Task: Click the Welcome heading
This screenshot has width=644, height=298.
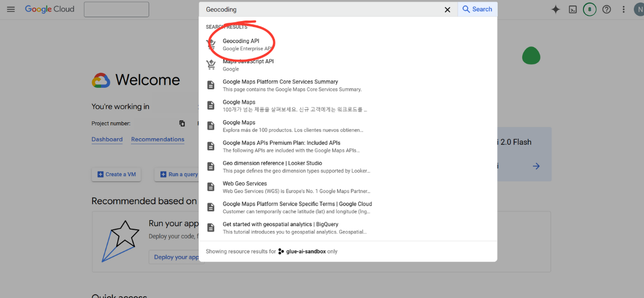Action: (147, 80)
